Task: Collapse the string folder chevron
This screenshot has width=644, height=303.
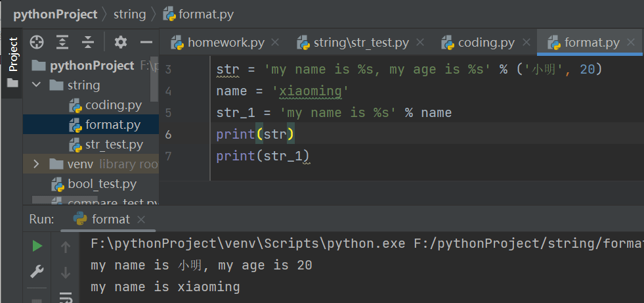Action: pyautogui.click(x=37, y=85)
